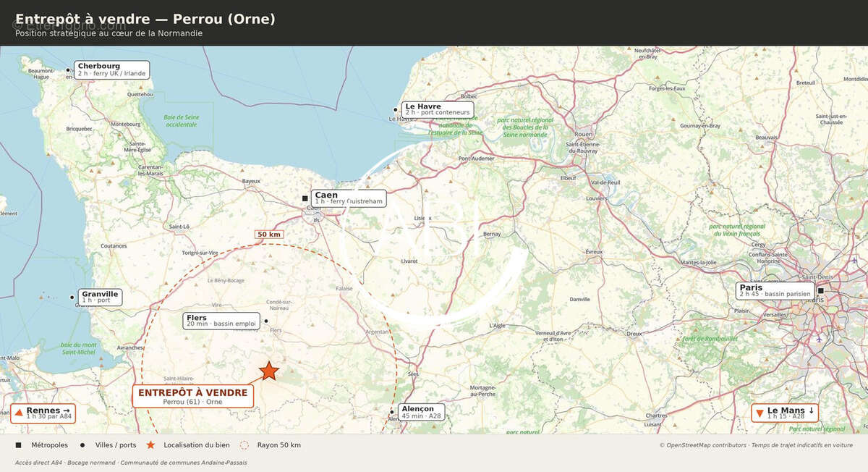Open the OpenStreetMap contributors attribution
The width and height of the screenshot is (868, 472).
click(702, 445)
